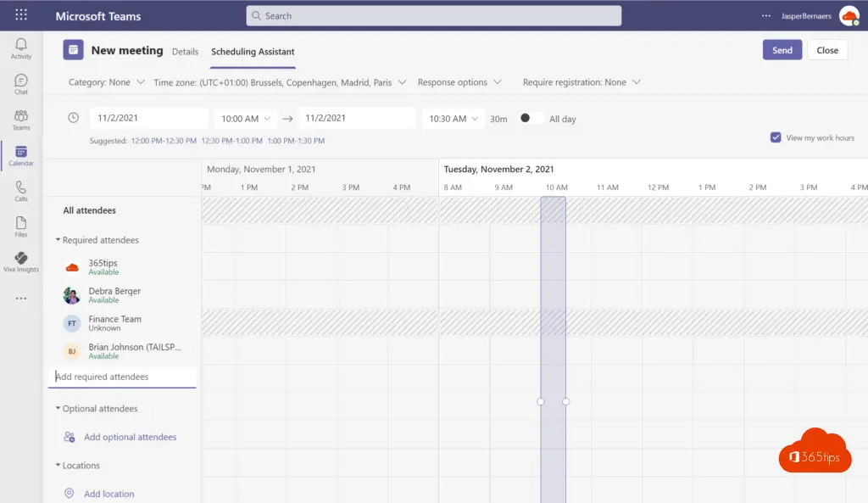Screen dimensions: 868x503
Task: Open the 10:00 AM start time dropdown
Action: point(245,119)
